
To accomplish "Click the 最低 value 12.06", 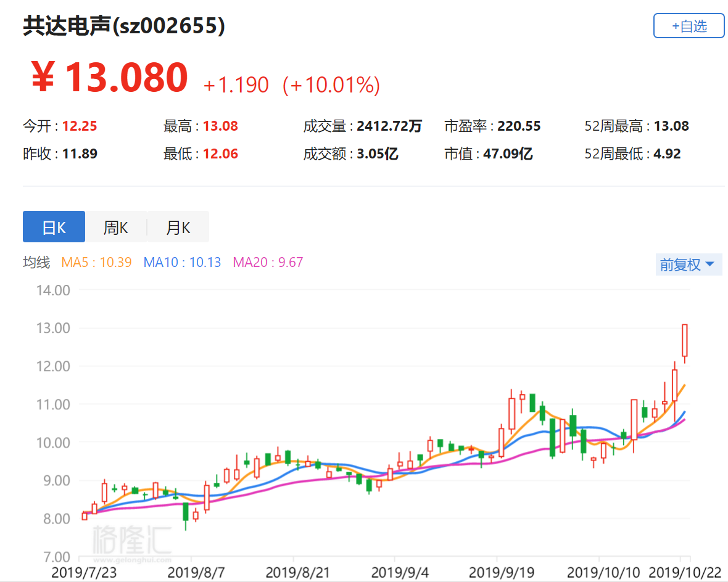I will pos(220,154).
